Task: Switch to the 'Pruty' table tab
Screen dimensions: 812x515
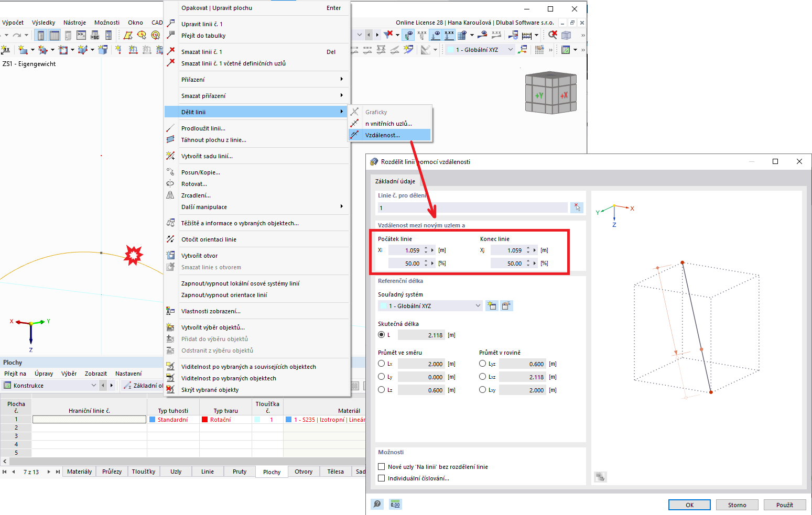Action: tap(239, 472)
